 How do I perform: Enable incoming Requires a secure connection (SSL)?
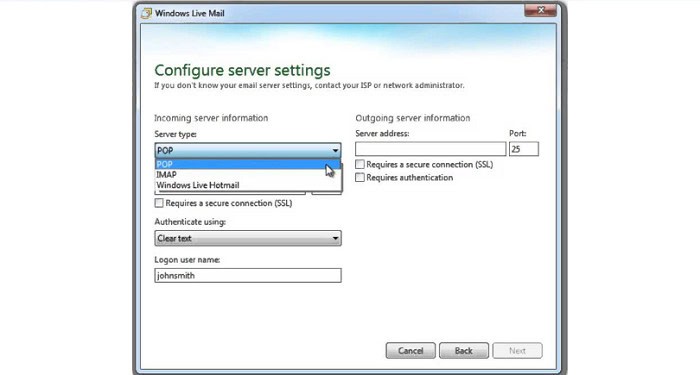click(159, 203)
